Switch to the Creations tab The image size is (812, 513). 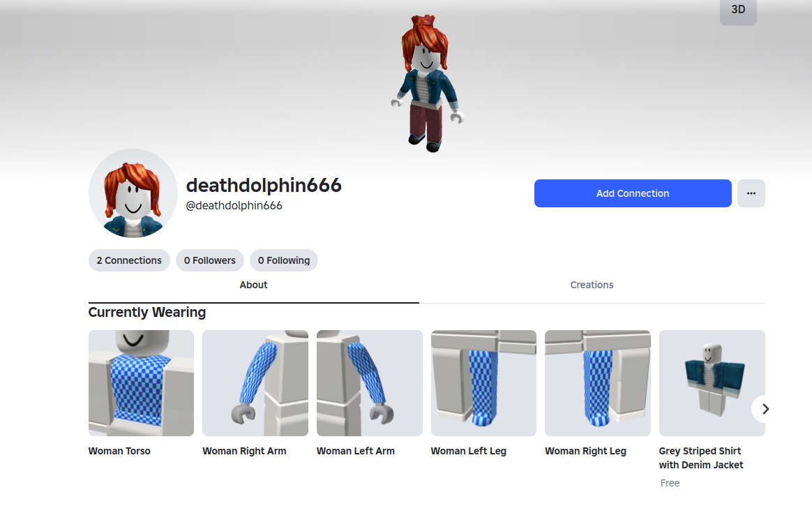click(592, 285)
